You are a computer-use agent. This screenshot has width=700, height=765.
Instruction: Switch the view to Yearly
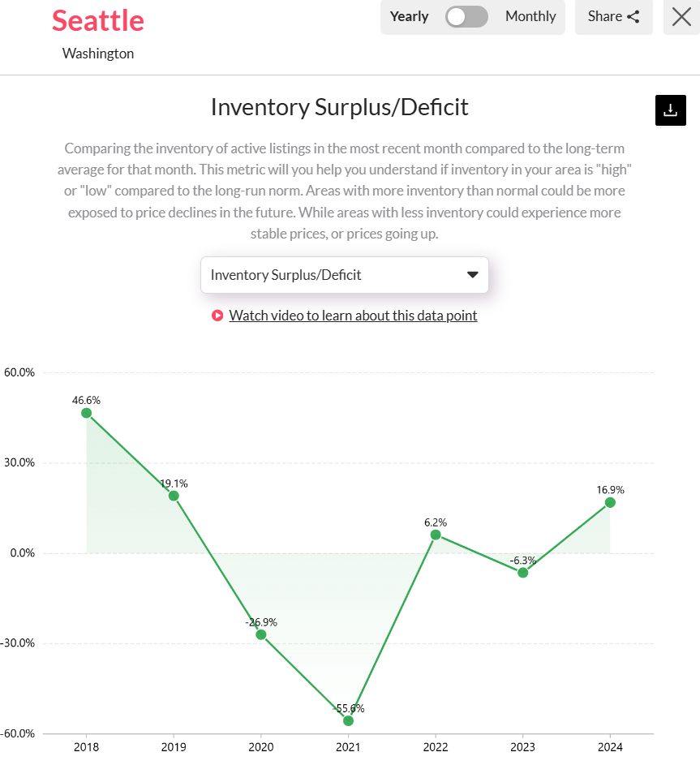coord(409,16)
